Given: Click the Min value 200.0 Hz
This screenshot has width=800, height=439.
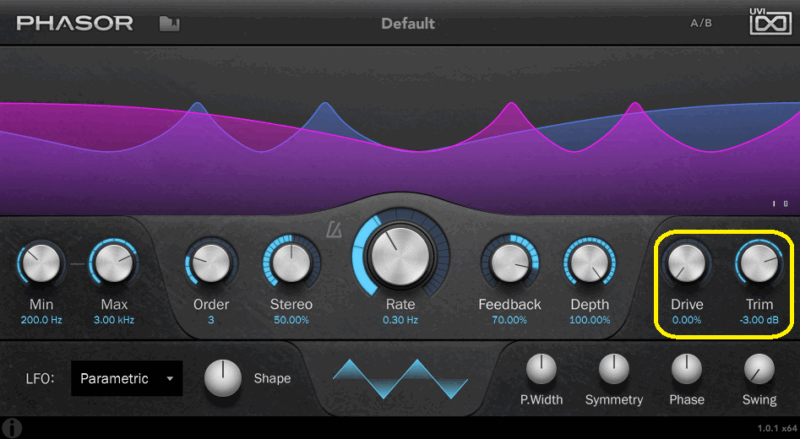Looking at the screenshot, I should point(41,320).
